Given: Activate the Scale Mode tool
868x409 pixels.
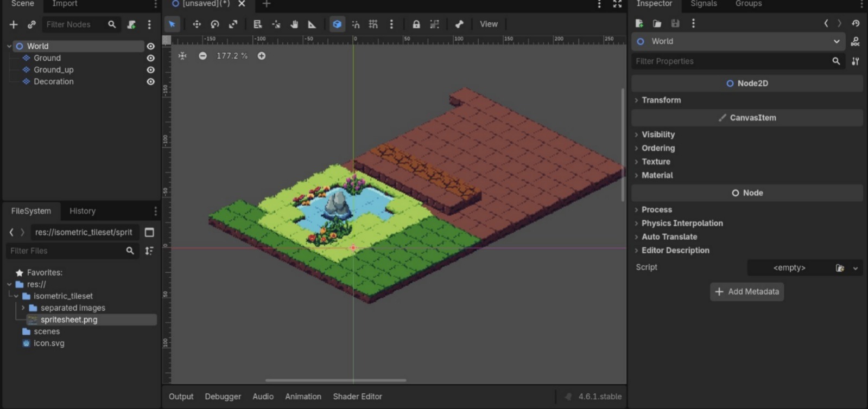Looking at the screenshot, I should click(233, 24).
